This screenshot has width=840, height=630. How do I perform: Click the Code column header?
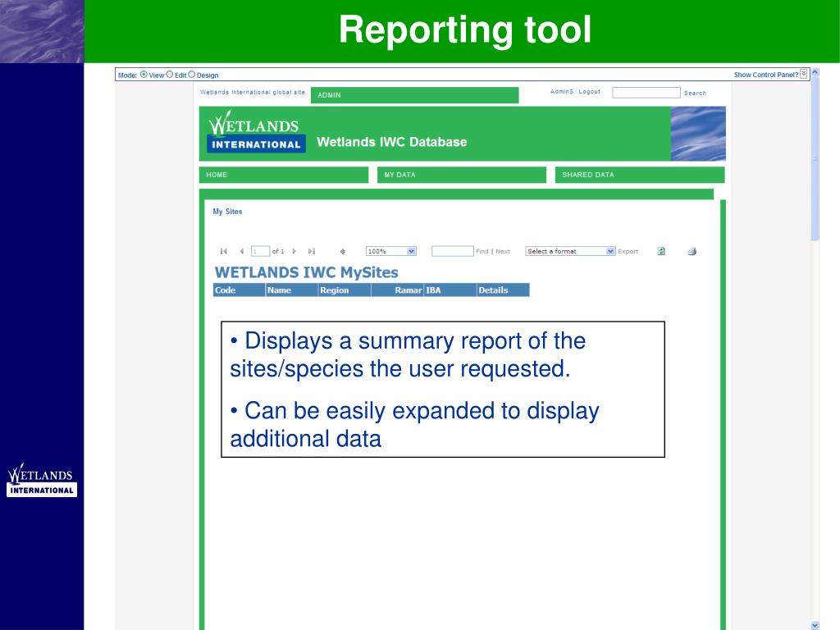click(x=239, y=290)
